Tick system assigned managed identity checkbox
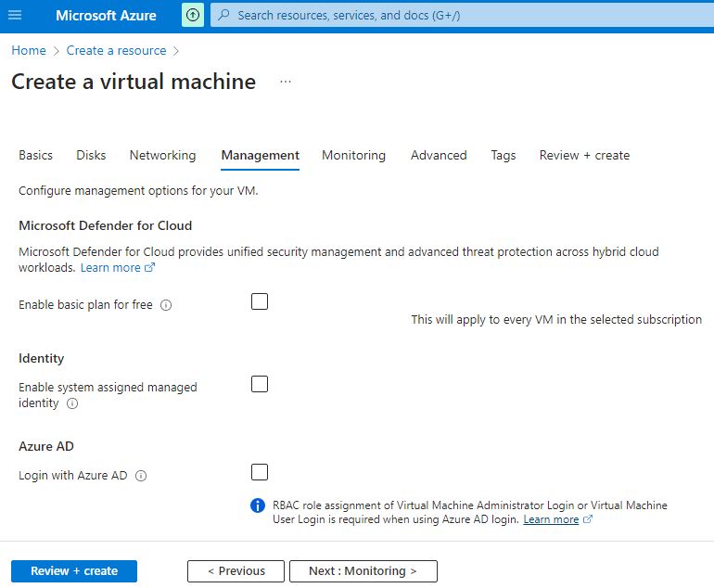 pos(260,384)
